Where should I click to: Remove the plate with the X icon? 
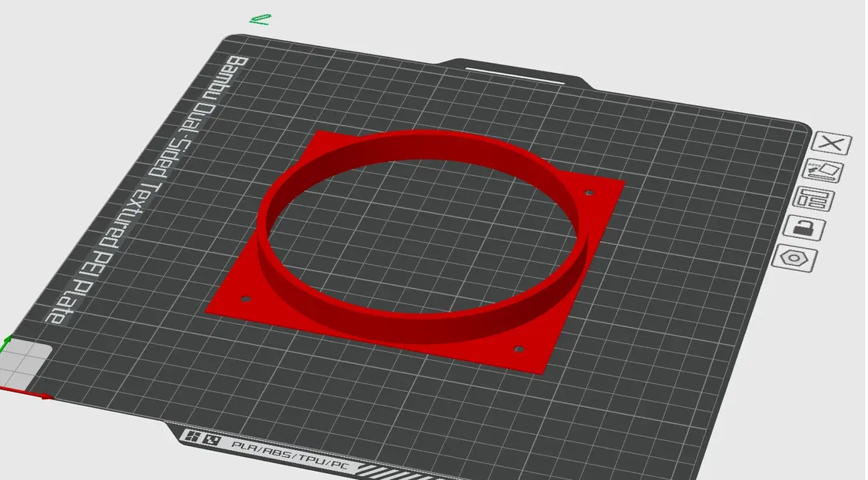click(x=831, y=144)
